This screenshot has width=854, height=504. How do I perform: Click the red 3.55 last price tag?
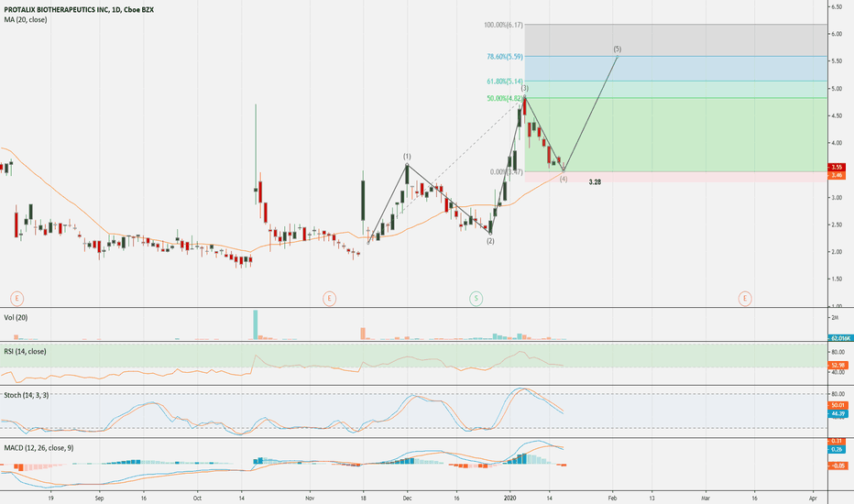tap(838, 168)
